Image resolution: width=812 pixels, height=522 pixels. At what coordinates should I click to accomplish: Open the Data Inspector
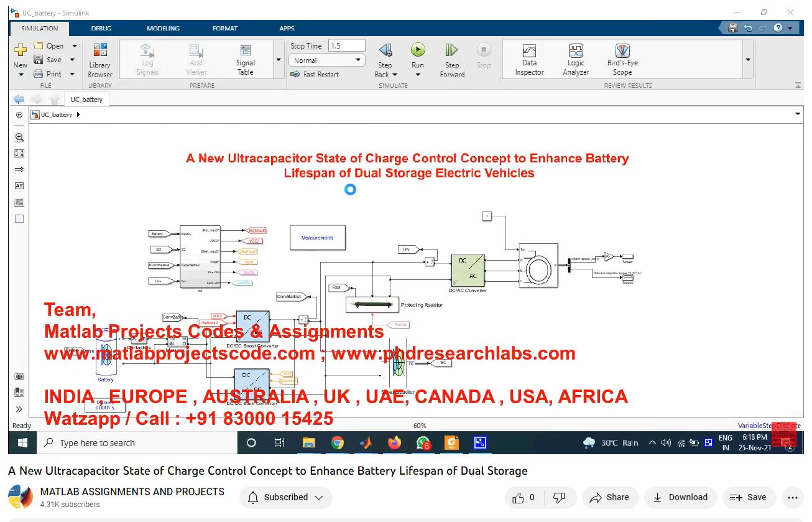point(529,60)
